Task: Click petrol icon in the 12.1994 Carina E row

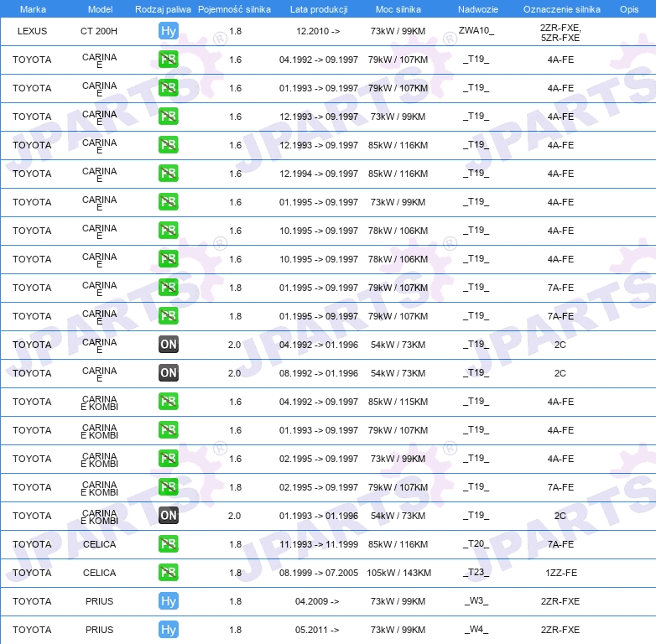Action: (169, 173)
